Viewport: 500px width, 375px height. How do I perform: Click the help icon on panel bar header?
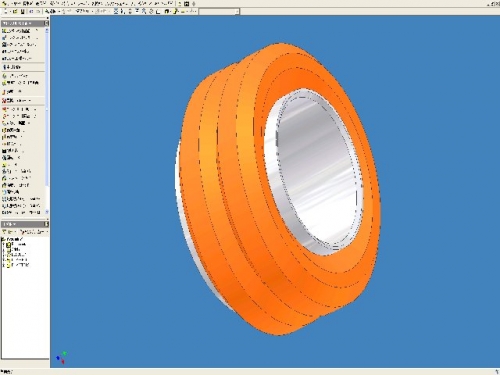pos(46,23)
